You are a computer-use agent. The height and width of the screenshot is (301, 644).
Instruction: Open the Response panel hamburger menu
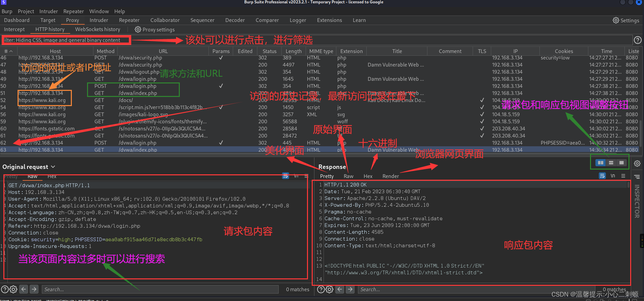(623, 176)
